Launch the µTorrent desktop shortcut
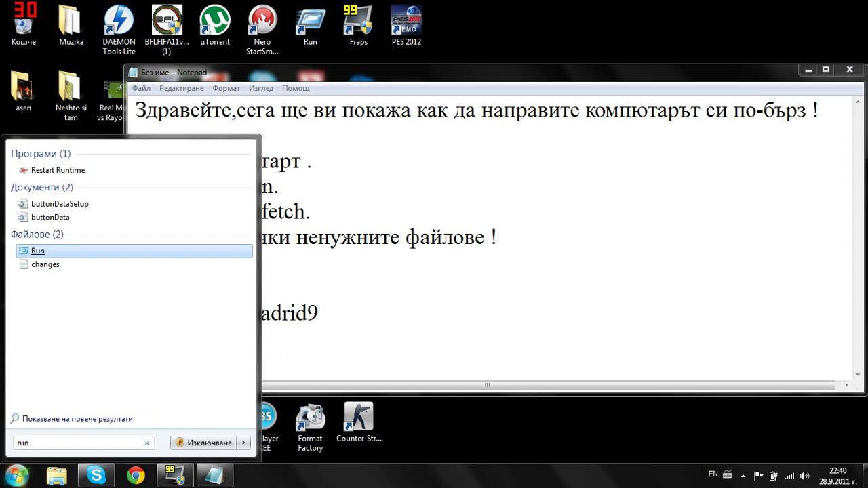 click(214, 24)
